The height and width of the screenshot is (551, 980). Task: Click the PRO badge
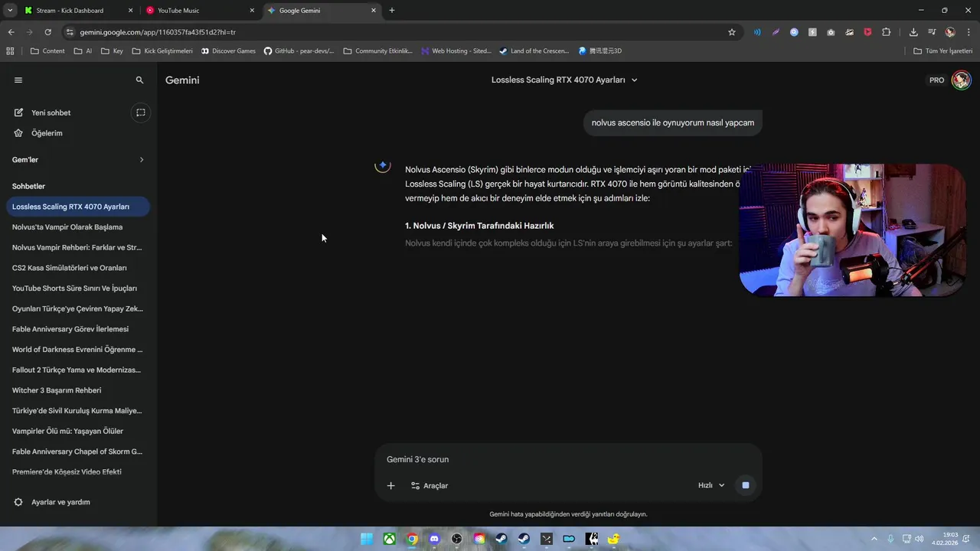(x=936, y=80)
